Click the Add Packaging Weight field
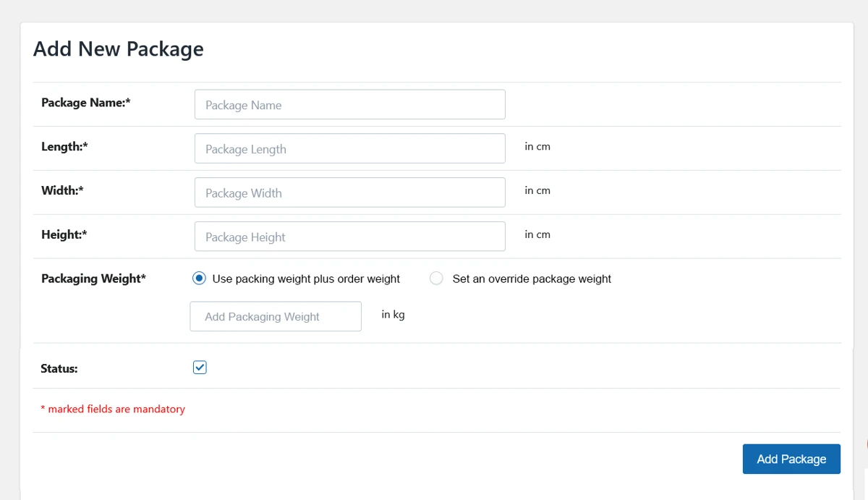The width and height of the screenshot is (868, 500). (x=275, y=317)
